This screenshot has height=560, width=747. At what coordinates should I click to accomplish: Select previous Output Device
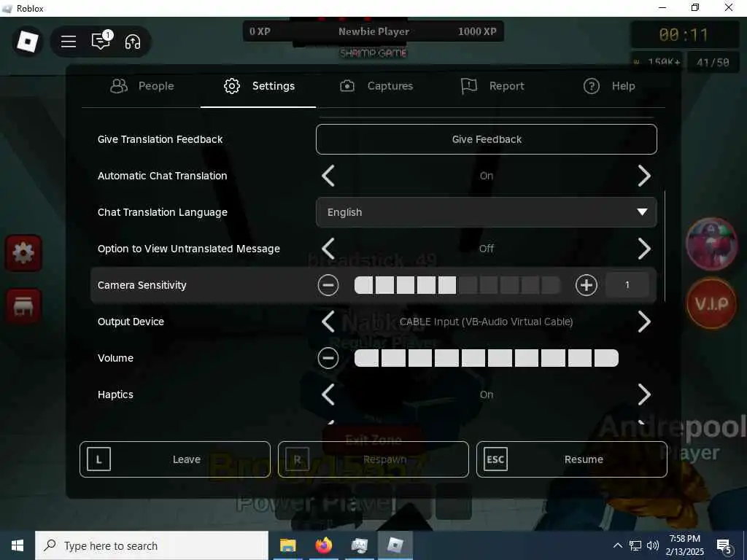tap(328, 322)
